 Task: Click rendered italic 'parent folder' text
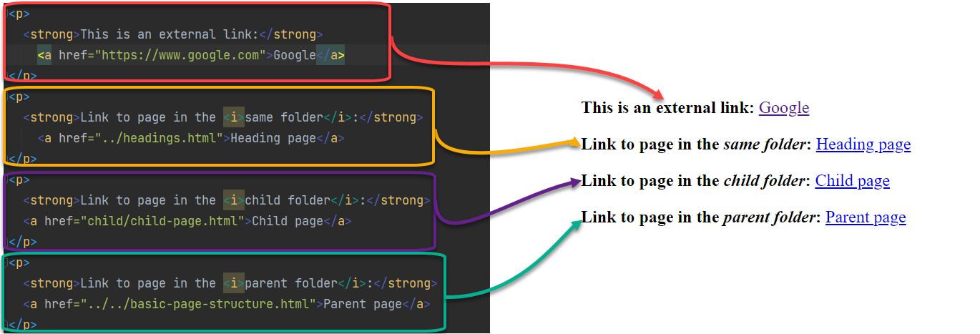click(x=770, y=217)
